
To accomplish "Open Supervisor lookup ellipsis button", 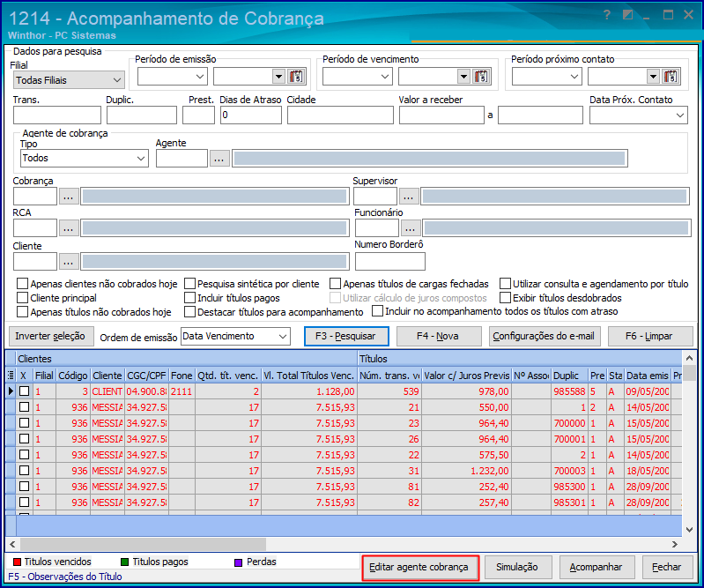I will pos(408,197).
